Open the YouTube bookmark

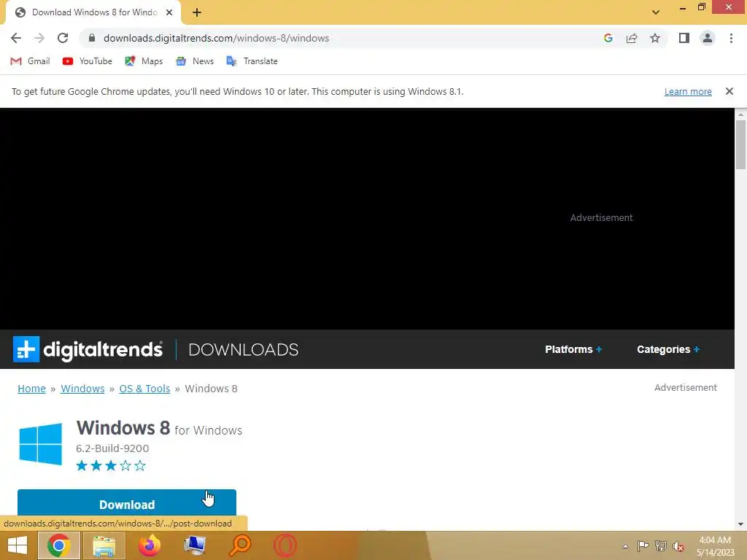pos(88,61)
